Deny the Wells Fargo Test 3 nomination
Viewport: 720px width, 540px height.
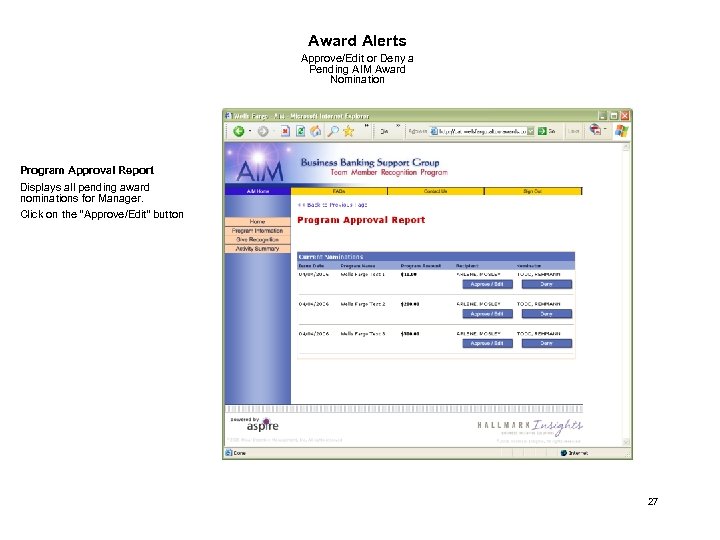(x=546, y=343)
